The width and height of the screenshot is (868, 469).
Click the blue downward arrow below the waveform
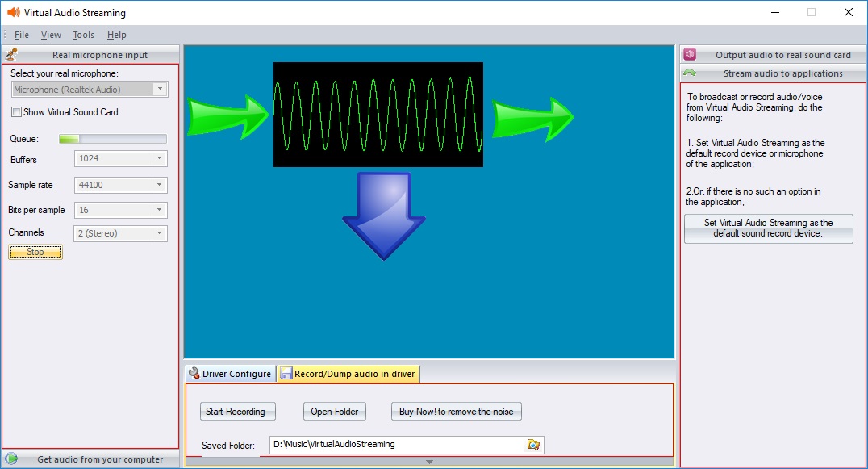[x=383, y=218]
